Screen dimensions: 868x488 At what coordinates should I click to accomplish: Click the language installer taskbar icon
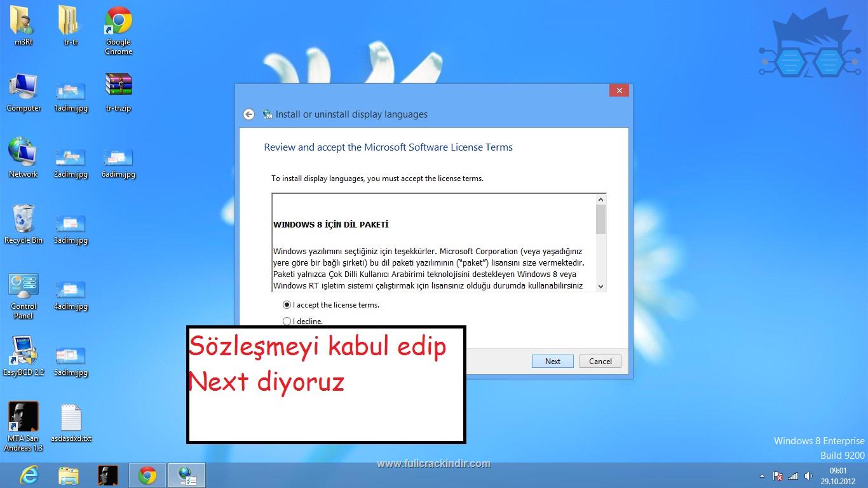(x=187, y=475)
